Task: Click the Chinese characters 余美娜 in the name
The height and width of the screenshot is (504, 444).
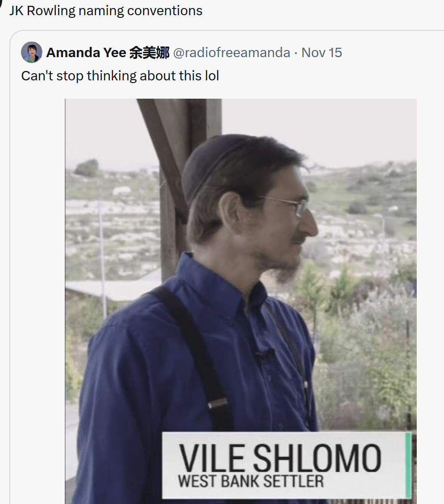Action: (149, 52)
